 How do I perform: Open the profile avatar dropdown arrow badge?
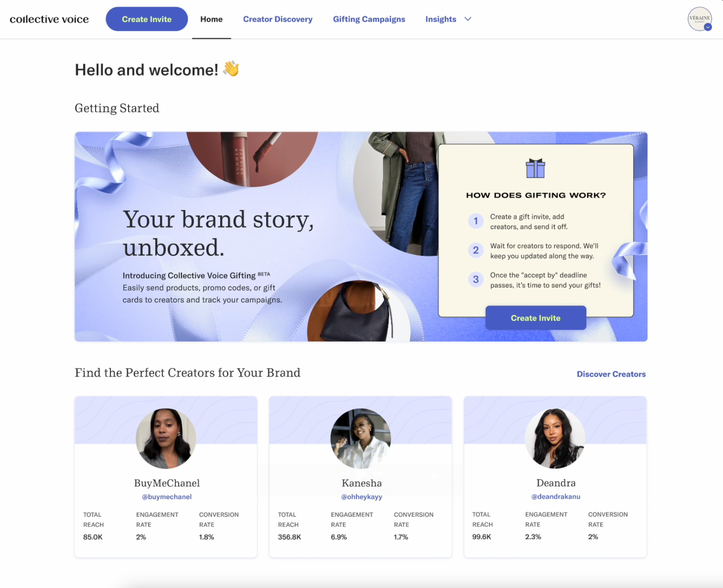(x=708, y=27)
